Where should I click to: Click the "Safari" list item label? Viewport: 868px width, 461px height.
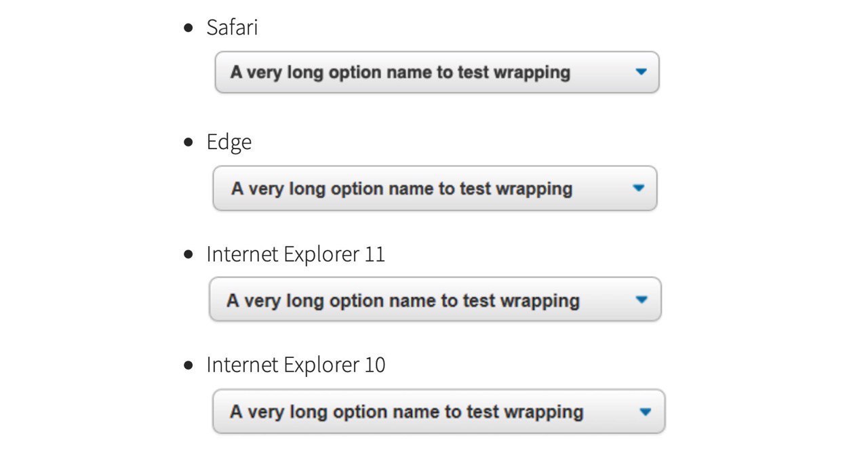coord(232,28)
